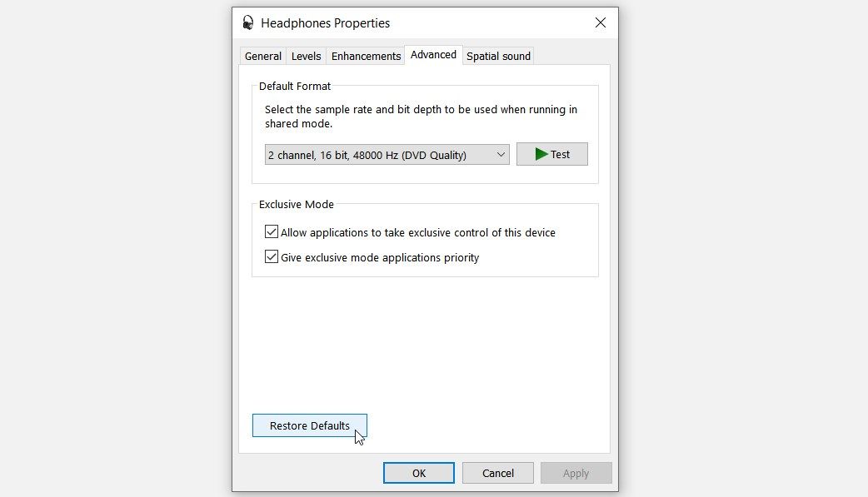The image size is (868, 497).
Task: Click the 'Headphones Properties' title bar text
Action: (326, 23)
